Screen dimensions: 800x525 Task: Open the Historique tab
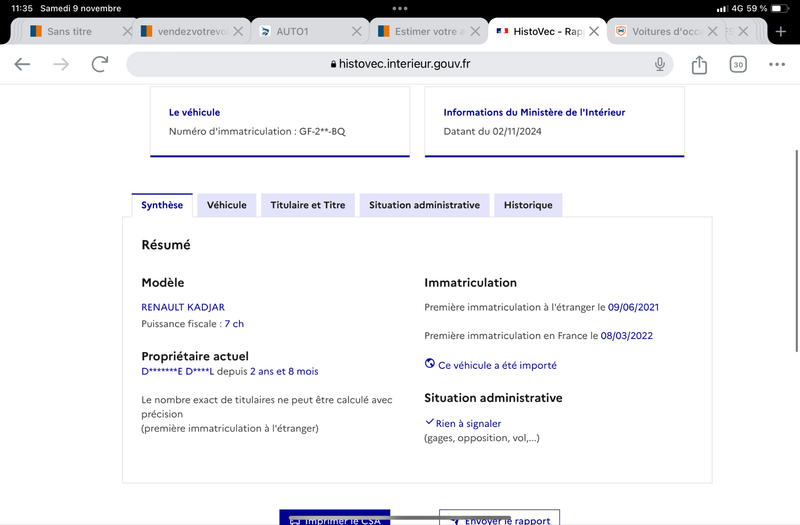tap(528, 205)
